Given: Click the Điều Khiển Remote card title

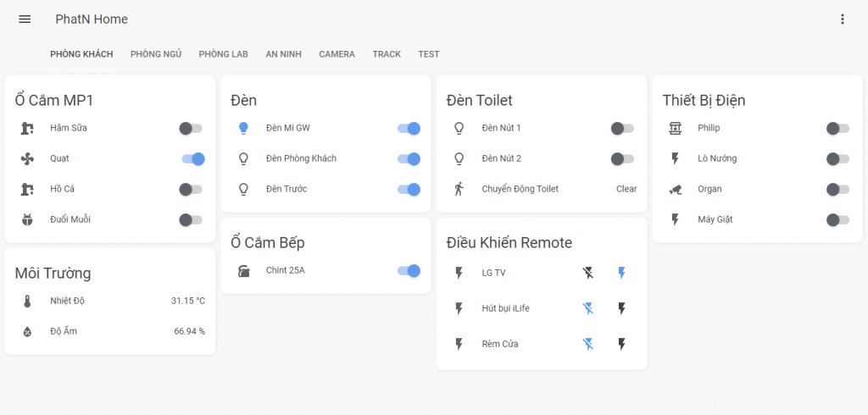Looking at the screenshot, I should pyautogui.click(x=509, y=242).
